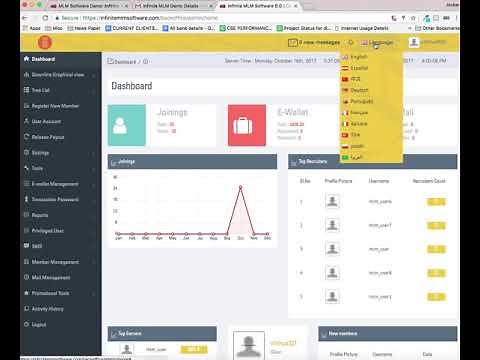The image size is (480, 360).
Task: Open the Other Bookmarks folder
Action: point(437,28)
